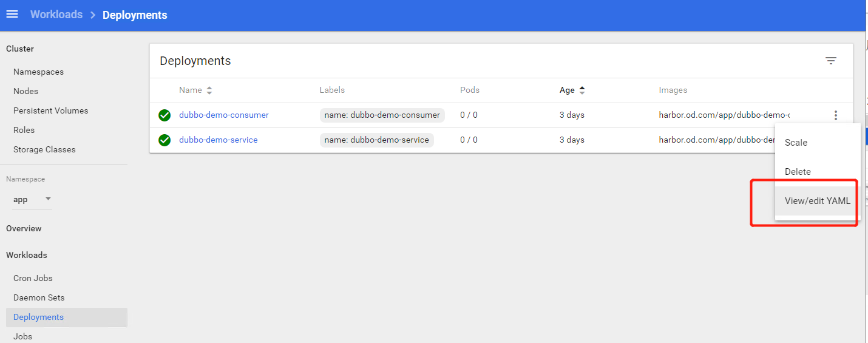Screen dimensions: 868x343
Task: Open Jobs in sidebar
Action: (x=22, y=336)
